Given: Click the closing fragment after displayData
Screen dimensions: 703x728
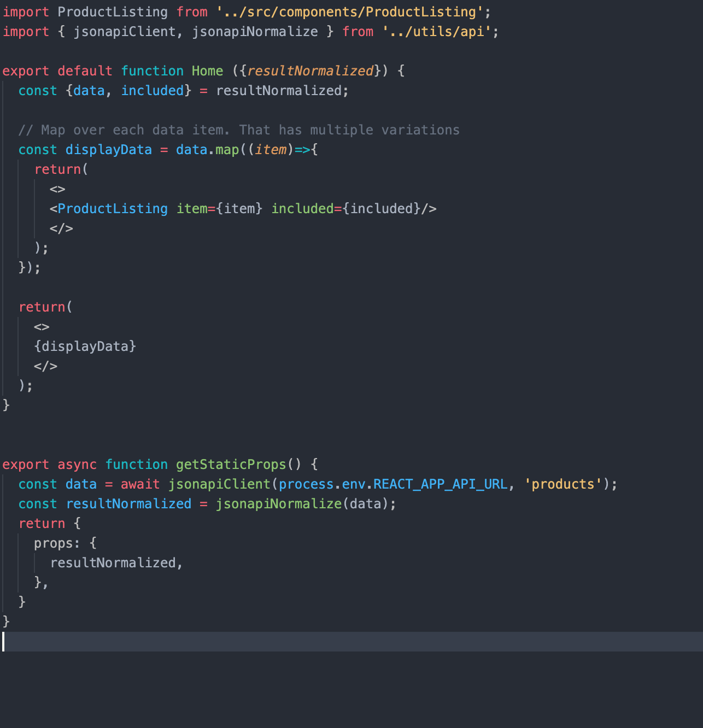Looking at the screenshot, I should click(46, 366).
